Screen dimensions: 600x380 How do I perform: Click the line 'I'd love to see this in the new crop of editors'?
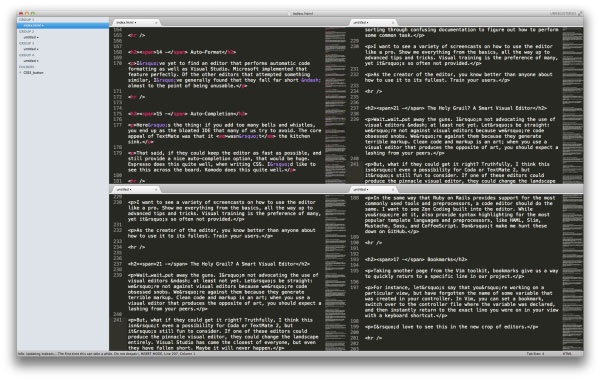[451, 327]
